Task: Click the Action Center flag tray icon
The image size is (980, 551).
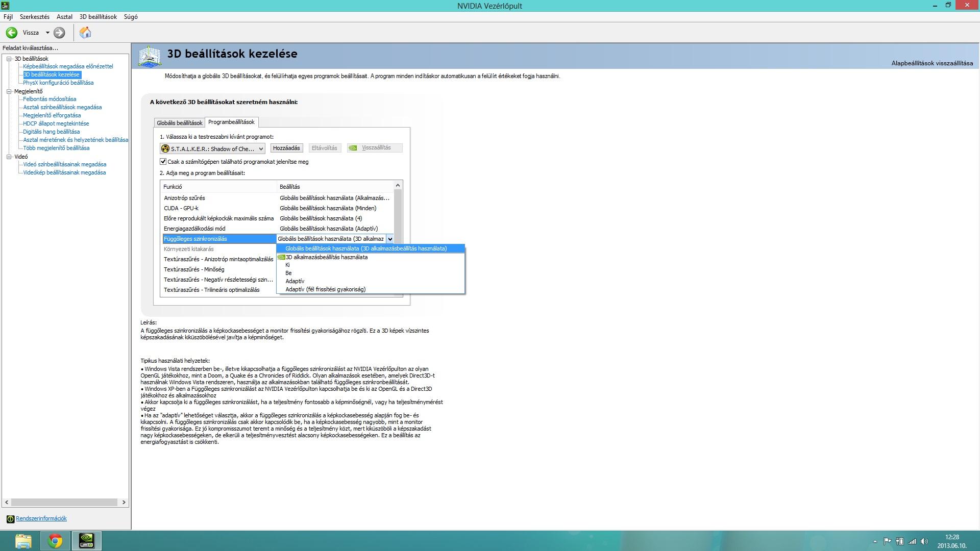Action: pos(887,541)
